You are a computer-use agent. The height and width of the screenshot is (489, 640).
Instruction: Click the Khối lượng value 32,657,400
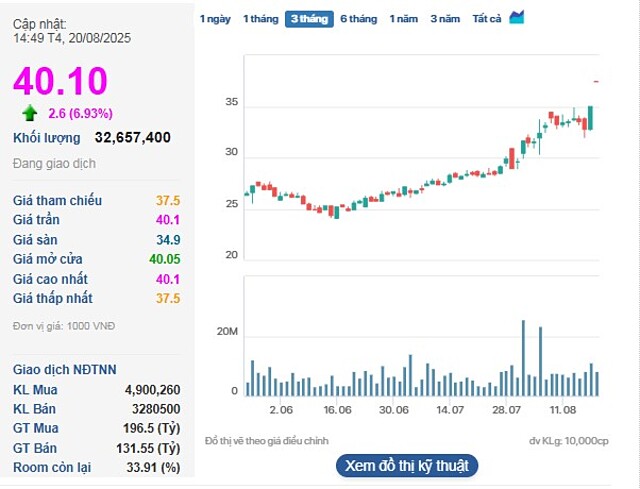pyautogui.click(x=132, y=138)
